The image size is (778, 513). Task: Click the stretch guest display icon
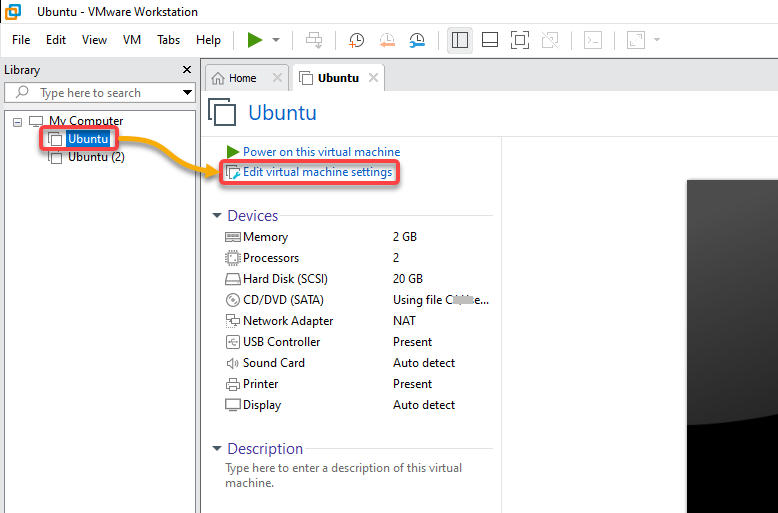(636, 40)
